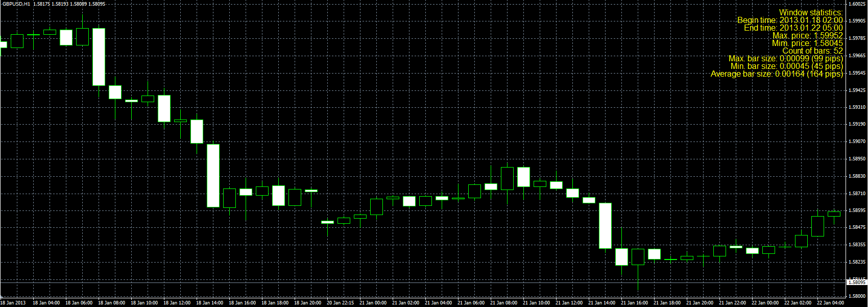Click price scale label 1.58475
This screenshot has width=868, height=307.
pos(857,227)
